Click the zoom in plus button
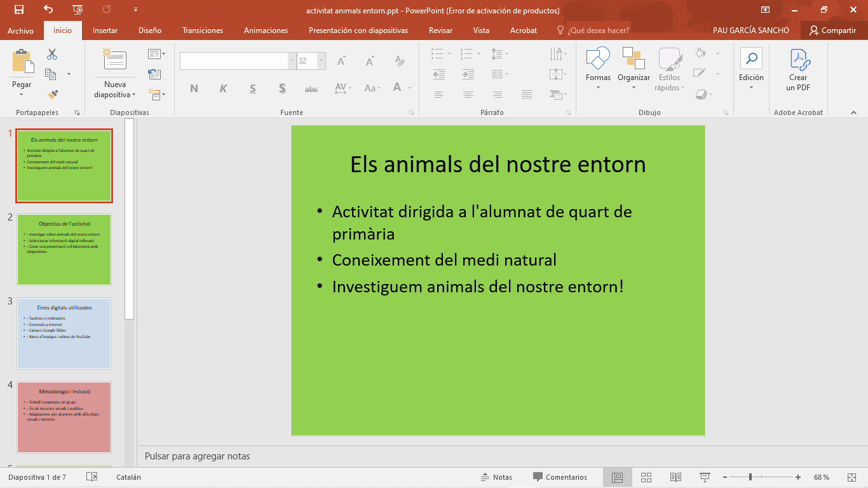 click(798, 477)
